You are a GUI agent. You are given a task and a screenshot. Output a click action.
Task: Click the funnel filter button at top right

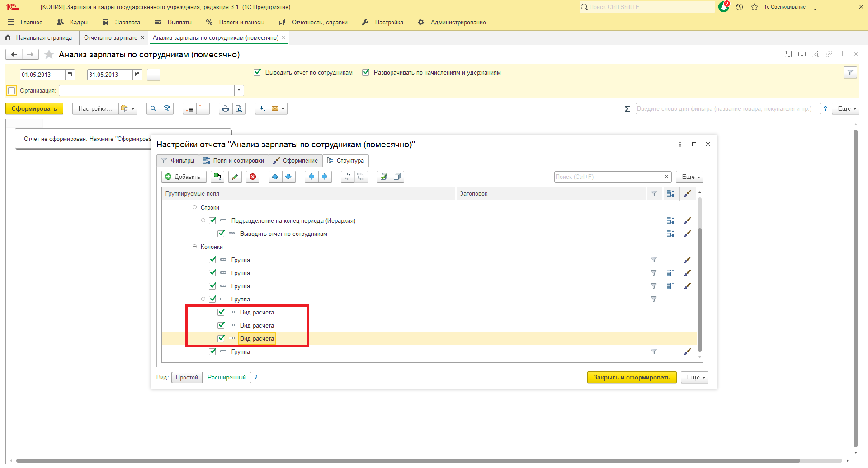pos(850,73)
